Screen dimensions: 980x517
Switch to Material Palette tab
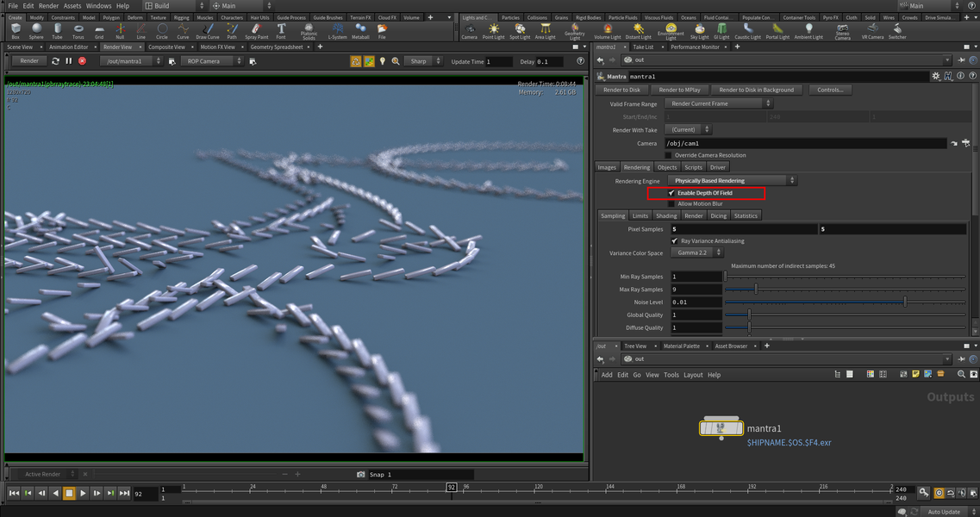tap(681, 346)
